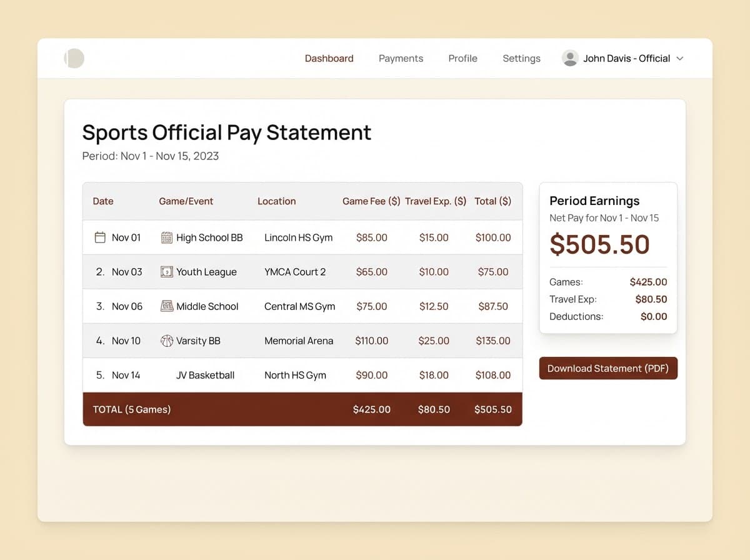The width and height of the screenshot is (750, 560).
Task: Click the John Davis user avatar
Action: tap(570, 58)
